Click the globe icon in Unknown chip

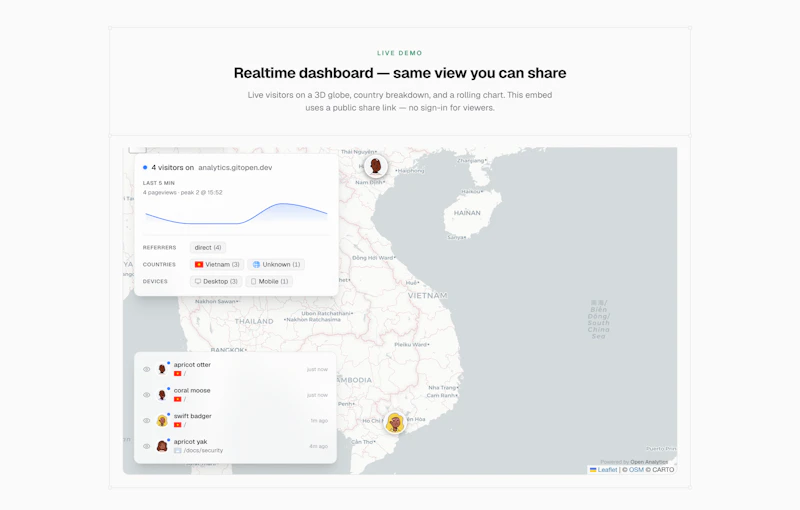[x=256, y=264]
